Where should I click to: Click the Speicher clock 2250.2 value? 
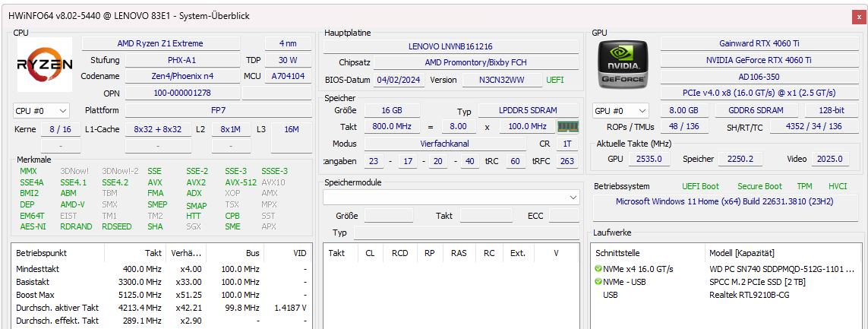(x=740, y=159)
